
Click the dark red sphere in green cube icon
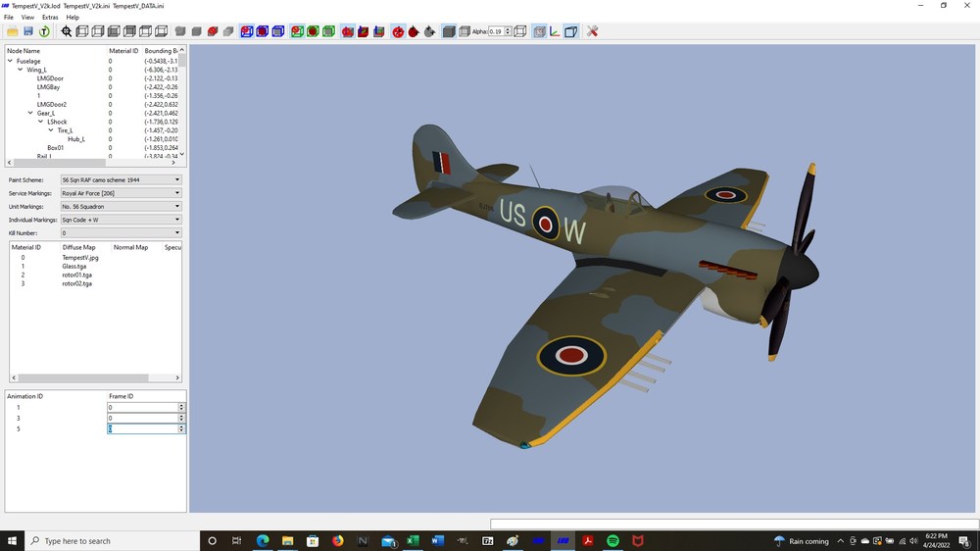[313, 31]
